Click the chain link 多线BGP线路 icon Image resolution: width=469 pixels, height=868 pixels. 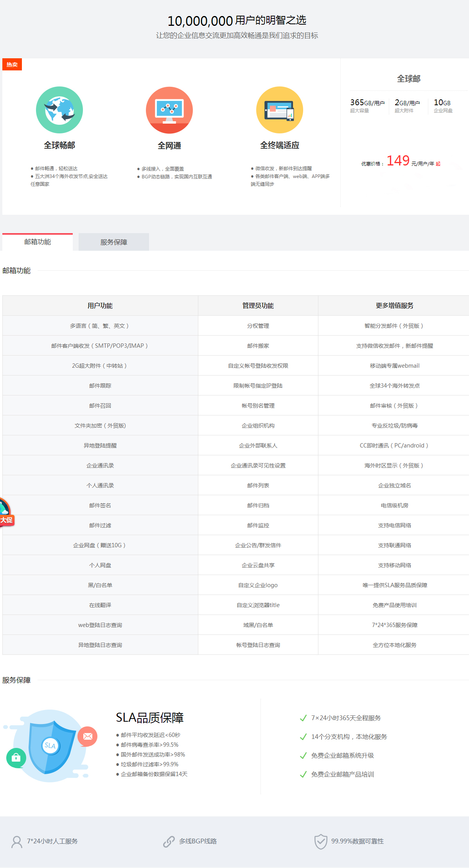[x=169, y=842]
